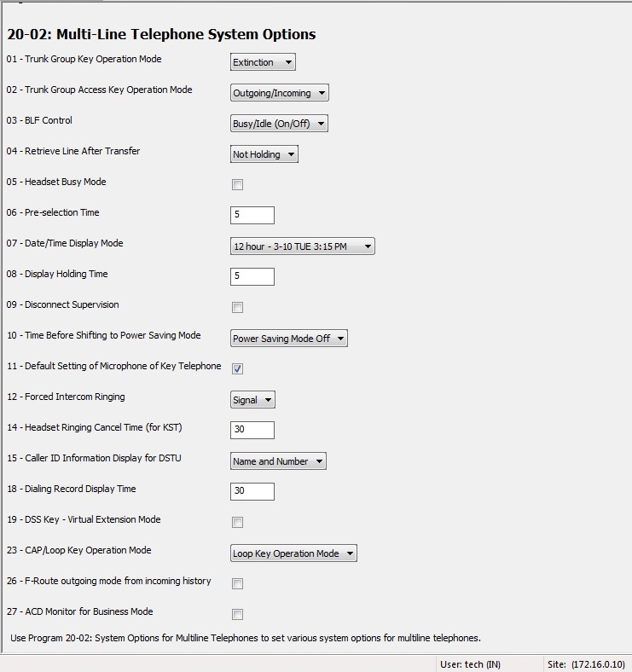Enable Headset Busy Mode checkbox

tap(238, 185)
